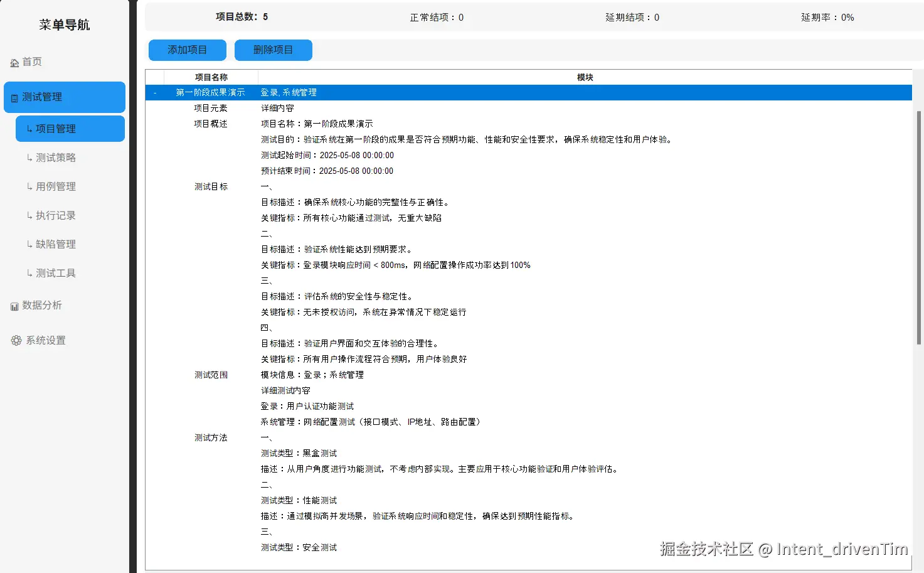Go to 测试策略 submenu item

click(56, 158)
